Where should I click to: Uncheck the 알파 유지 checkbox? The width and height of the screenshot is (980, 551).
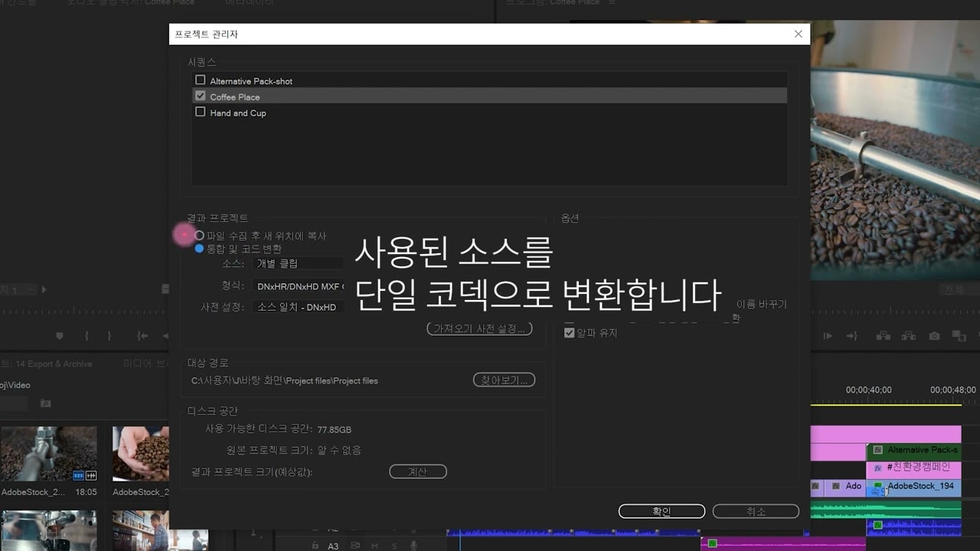click(569, 332)
